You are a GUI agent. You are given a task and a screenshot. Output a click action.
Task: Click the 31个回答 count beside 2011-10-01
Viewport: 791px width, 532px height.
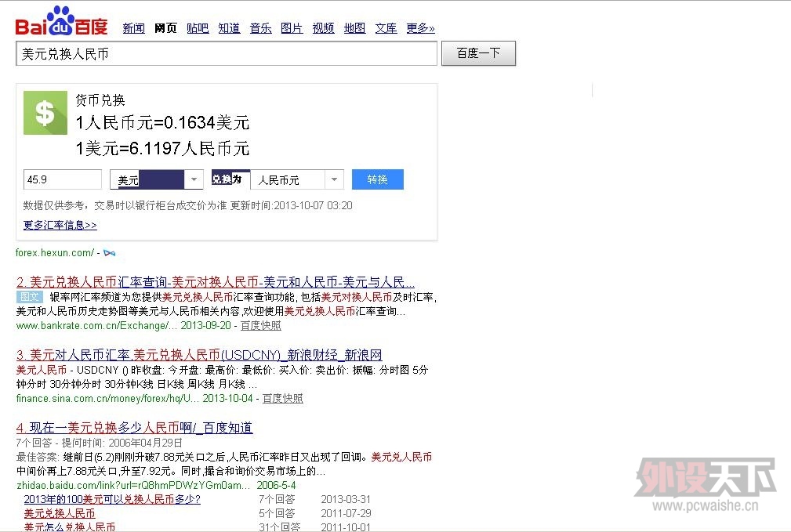click(x=279, y=527)
